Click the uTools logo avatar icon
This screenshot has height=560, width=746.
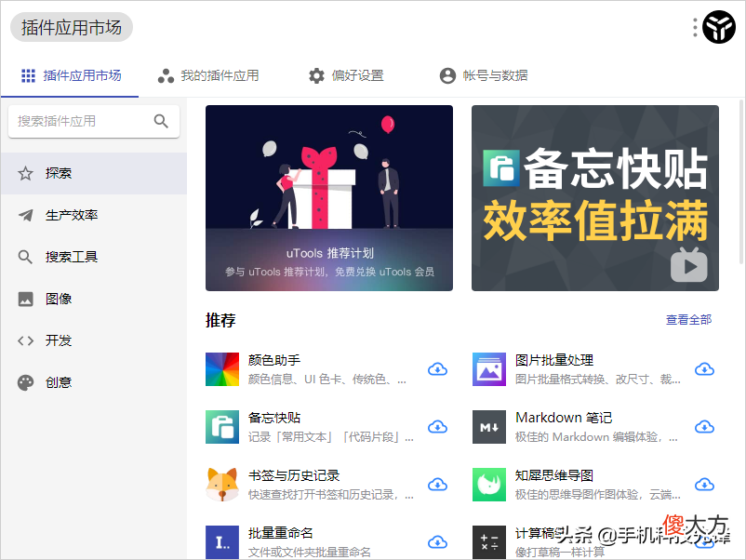click(719, 27)
